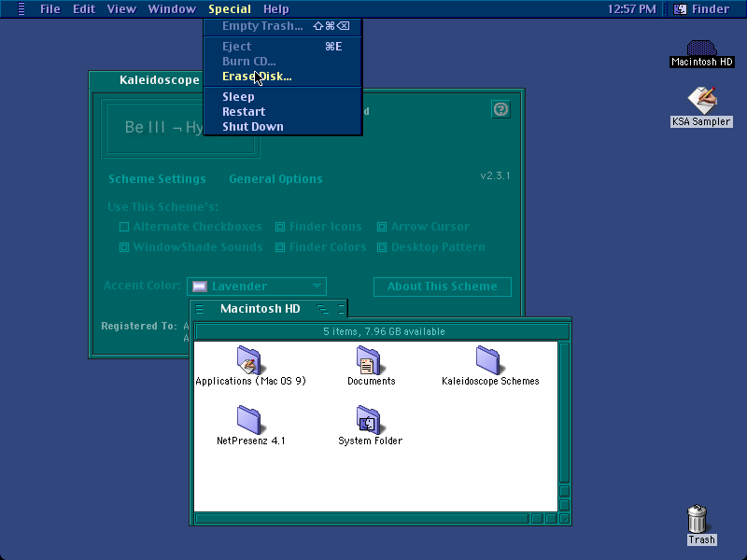This screenshot has height=560, width=747.
Task: Click the horizontal scrollbar in Macintosh HD window
Action: coord(362,519)
